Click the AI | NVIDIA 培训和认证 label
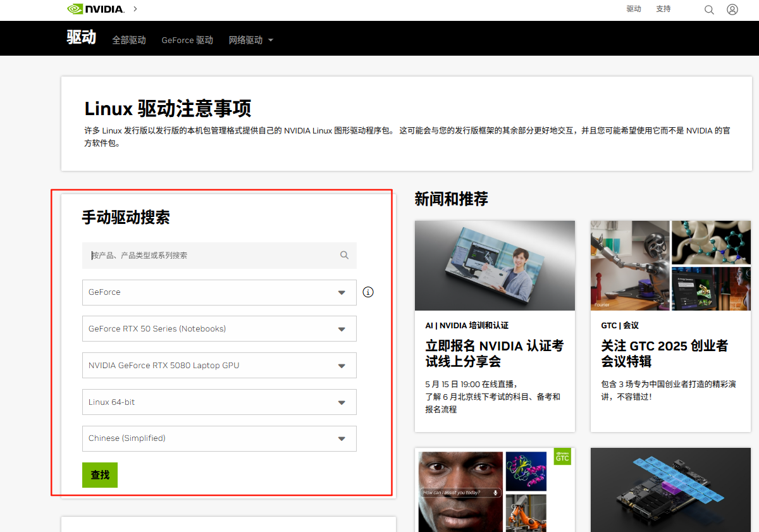 pos(467,325)
